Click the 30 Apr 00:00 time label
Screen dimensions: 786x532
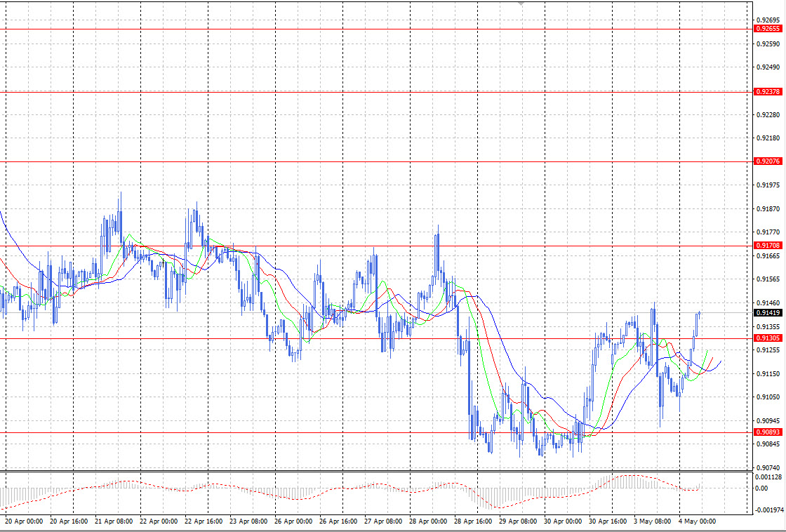[563, 521]
